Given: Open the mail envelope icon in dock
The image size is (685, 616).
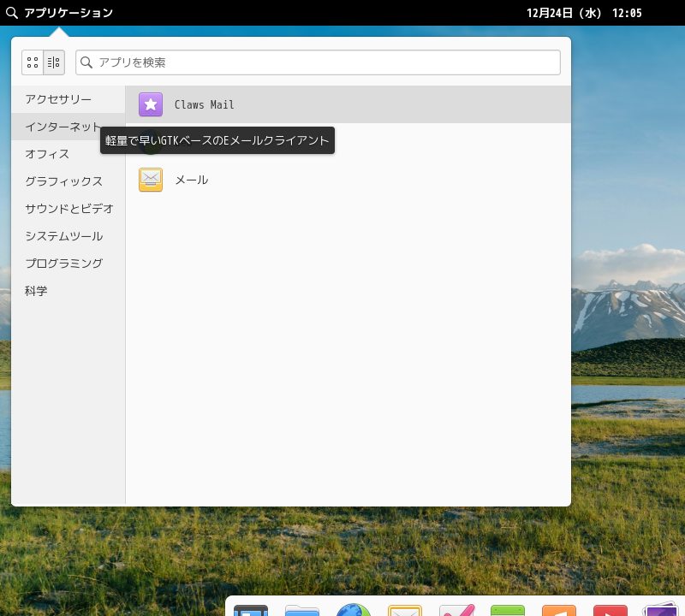Looking at the screenshot, I should tap(405, 609).
